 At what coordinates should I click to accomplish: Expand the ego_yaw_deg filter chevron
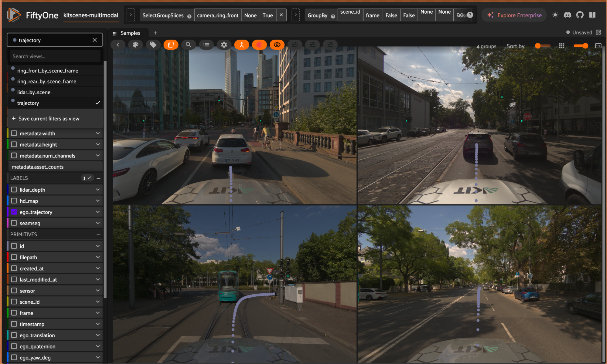pyautogui.click(x=98, y=357)
